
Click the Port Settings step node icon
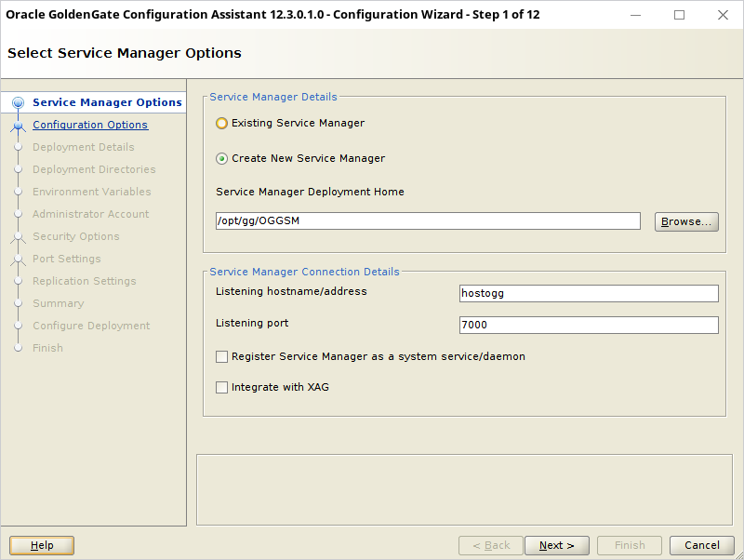click(18, 259)
